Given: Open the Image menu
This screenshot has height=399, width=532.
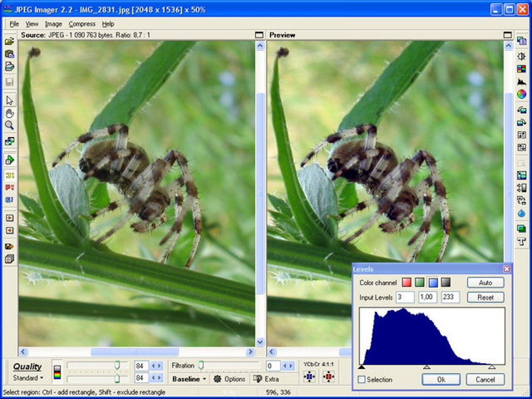Looking at the screenshot, I should pos(53,24).
